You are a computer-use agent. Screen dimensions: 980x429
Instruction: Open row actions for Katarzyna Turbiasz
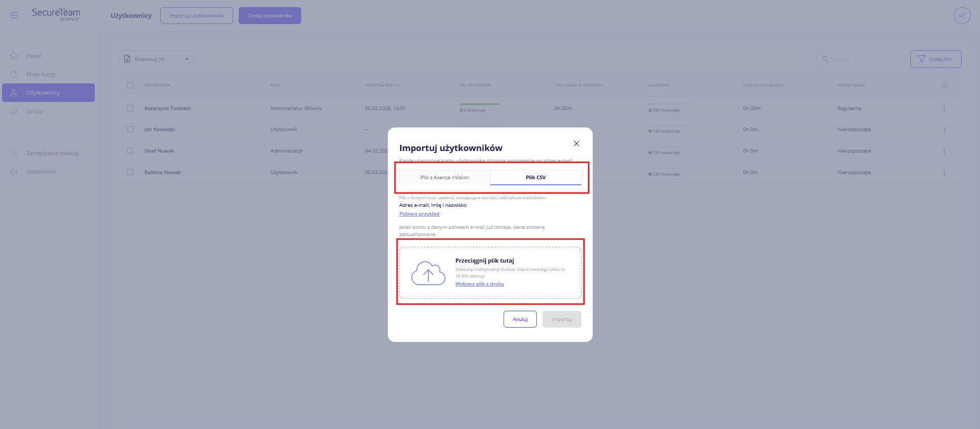944,109
